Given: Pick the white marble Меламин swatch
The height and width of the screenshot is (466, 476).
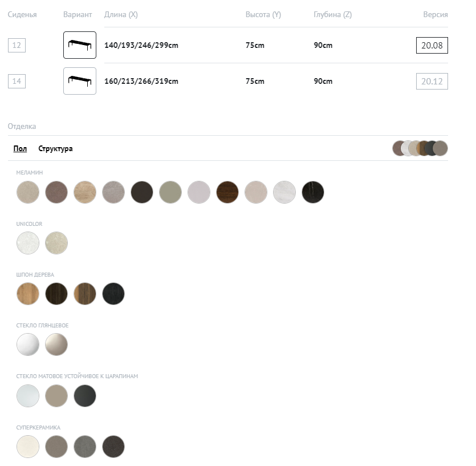Looking at the screenshot, I should point(284,192).
